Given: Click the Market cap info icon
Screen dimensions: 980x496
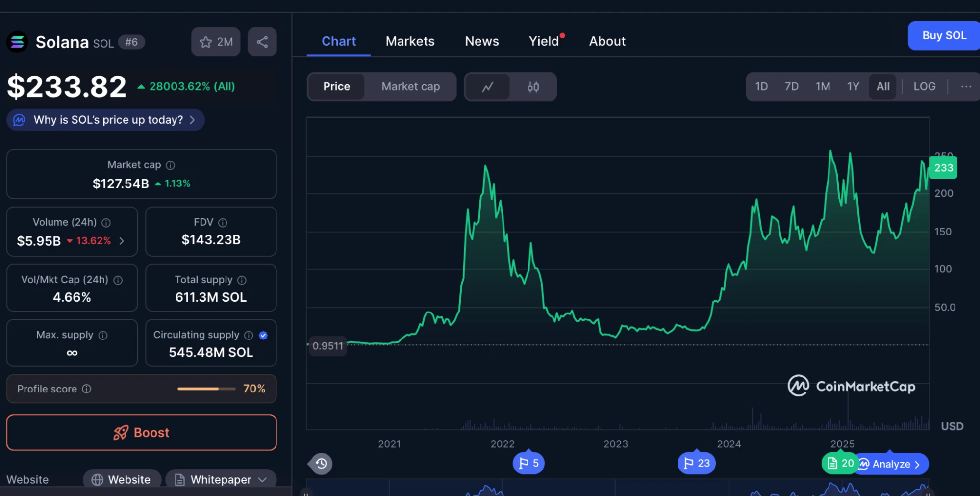Looking at the screenshot, I should pyautogui.click(x=170, y=165).
